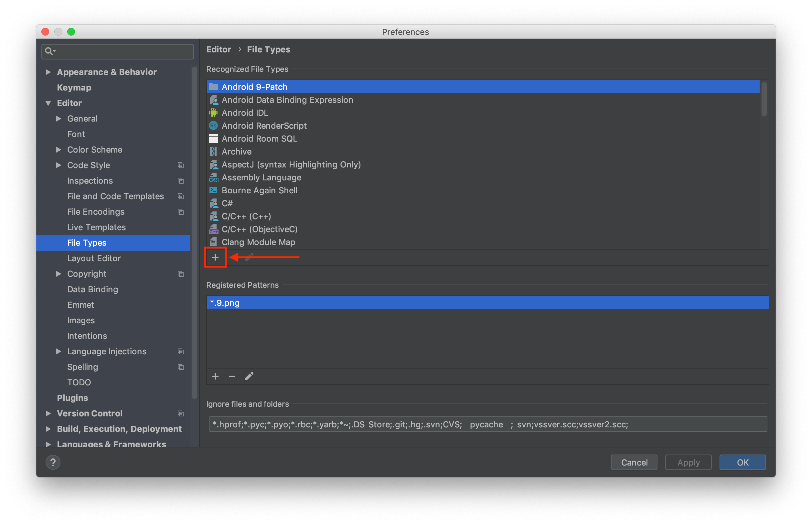Screen dimensions: 812x525
Task: Click the remove registered pattern minus button
Action: [x=232, y=376]
